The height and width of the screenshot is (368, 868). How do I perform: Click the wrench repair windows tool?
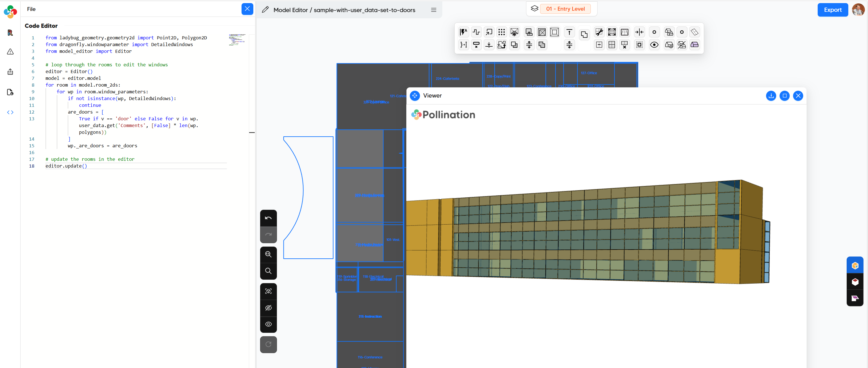coord(599,32)
